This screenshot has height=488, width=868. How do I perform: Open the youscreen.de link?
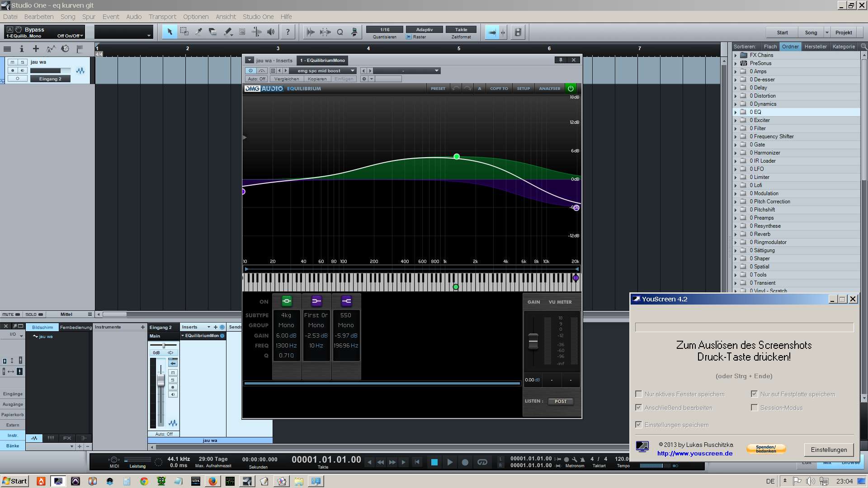[695, 453]
